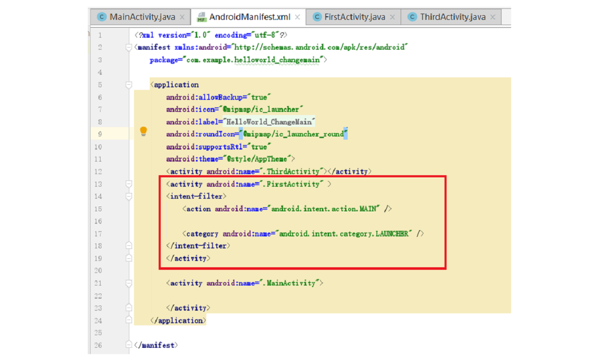
Task: Close the FirstActivity.java editor tab
Action: 393,16
